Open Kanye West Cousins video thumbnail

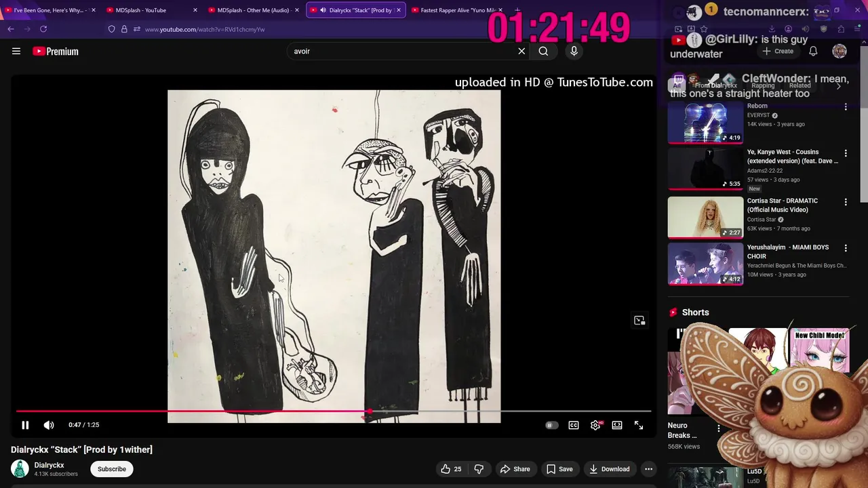(x=705, y=169)
